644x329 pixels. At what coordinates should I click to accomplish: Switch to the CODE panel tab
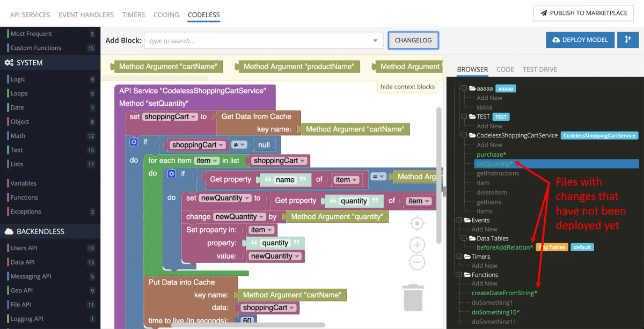pos(505,69)
